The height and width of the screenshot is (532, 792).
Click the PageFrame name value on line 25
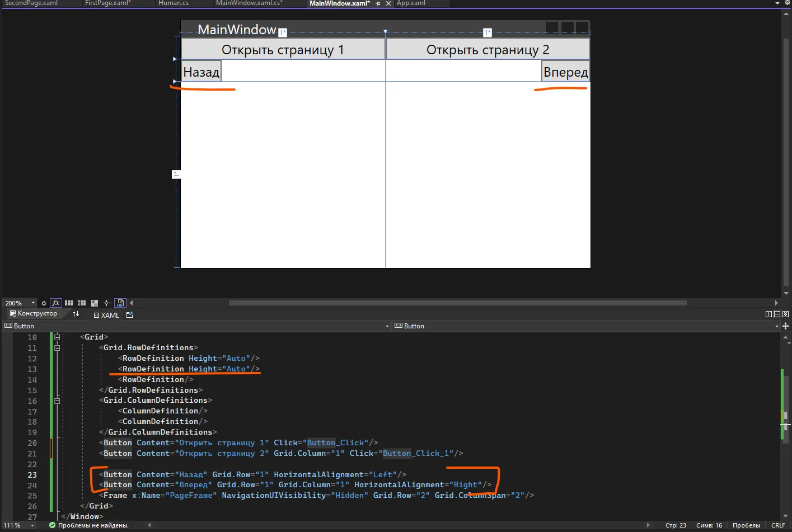tap(191, 495)
